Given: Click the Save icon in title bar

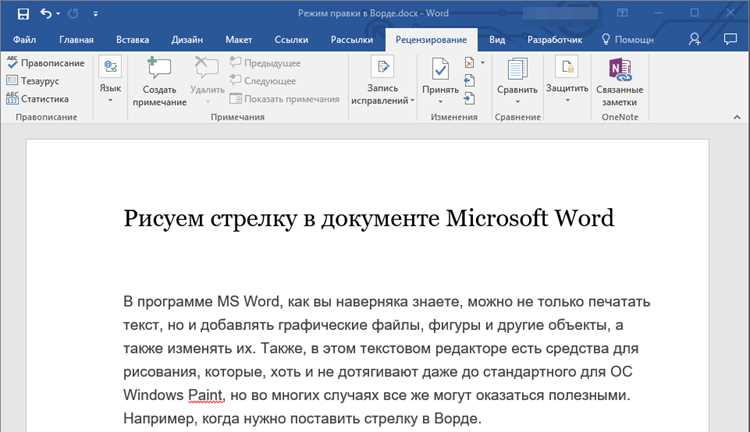Looking at the screenshot, I should 22,14.
